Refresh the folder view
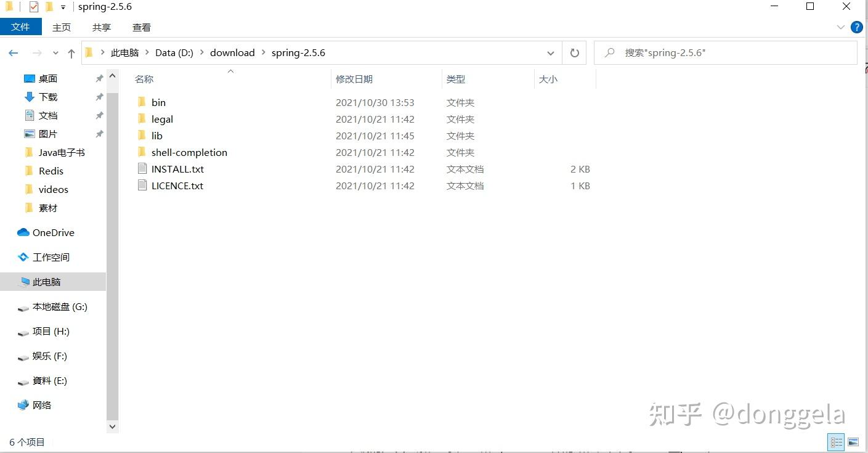The image size is (868, 453). [x=574, y=52]
